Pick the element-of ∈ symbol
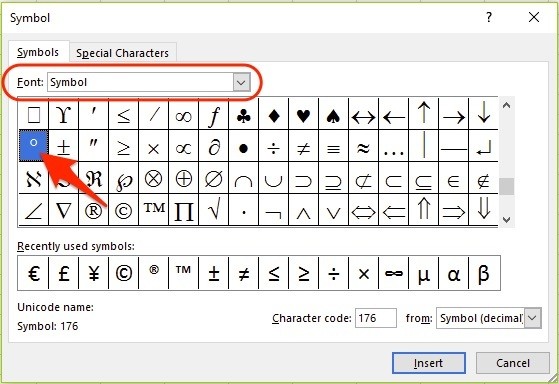Viewport: 559px width, 384px height. (x=453, y=178)
